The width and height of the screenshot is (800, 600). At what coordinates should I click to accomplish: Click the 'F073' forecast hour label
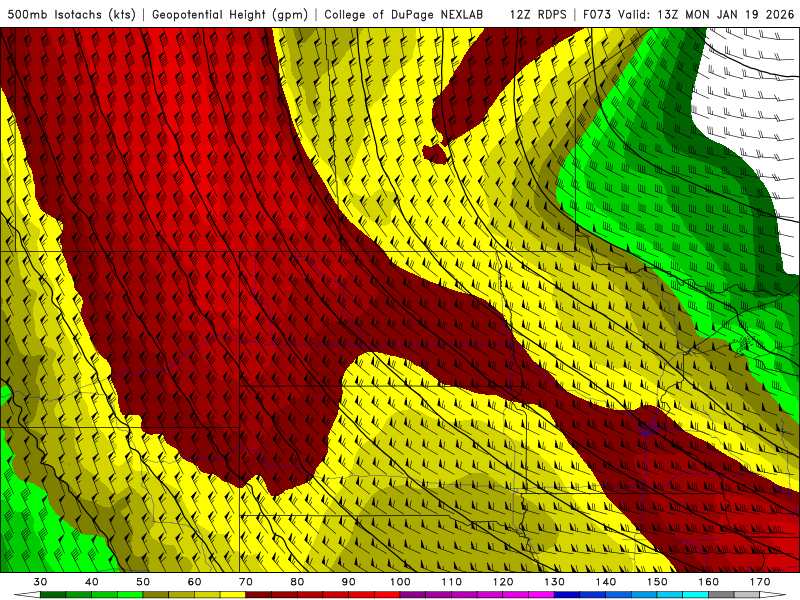pyautogui.click(x=597, y=15)
